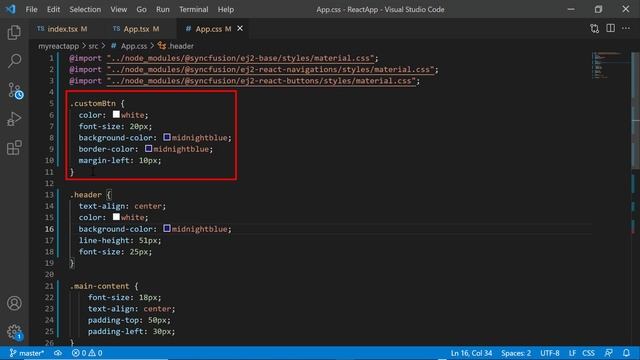Click the .customBtn selector text
The width and height of the screenshot is (640, 360).
coord(93,104)
